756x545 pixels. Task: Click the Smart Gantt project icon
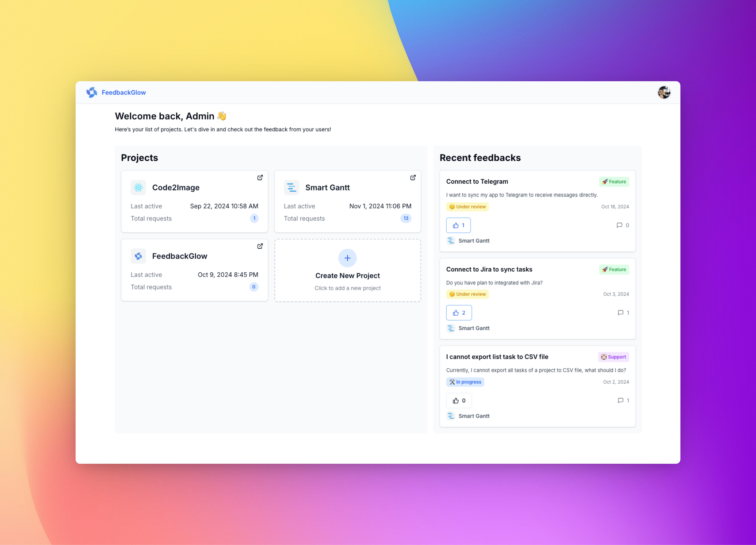coord(291,188)
